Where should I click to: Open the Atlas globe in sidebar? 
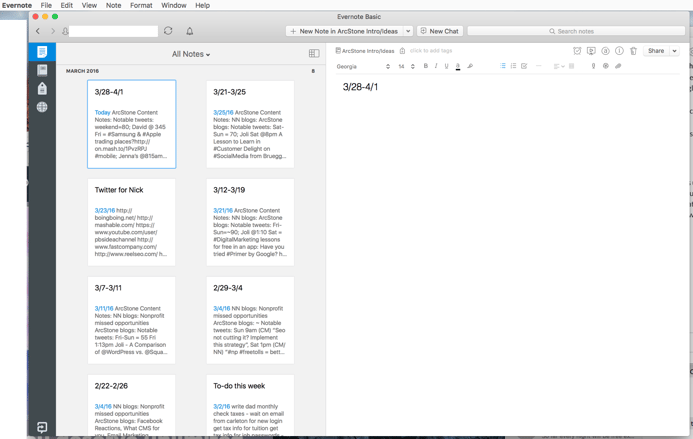coord(42,107)
